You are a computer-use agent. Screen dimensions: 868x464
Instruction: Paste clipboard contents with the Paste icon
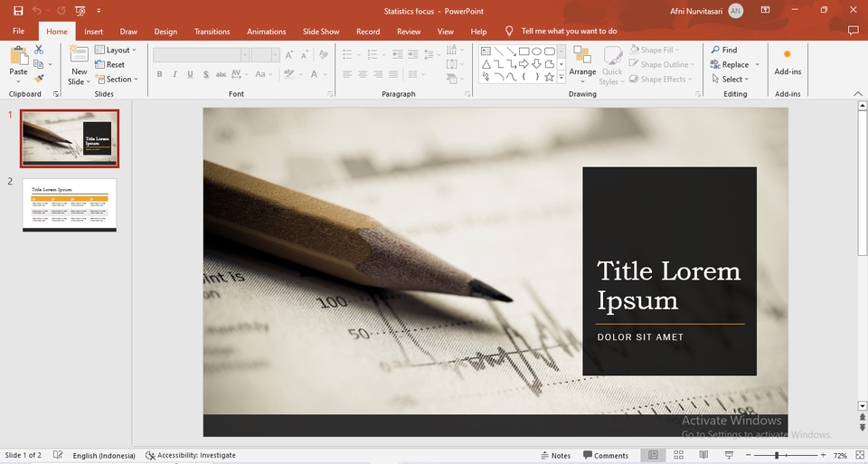18,56
